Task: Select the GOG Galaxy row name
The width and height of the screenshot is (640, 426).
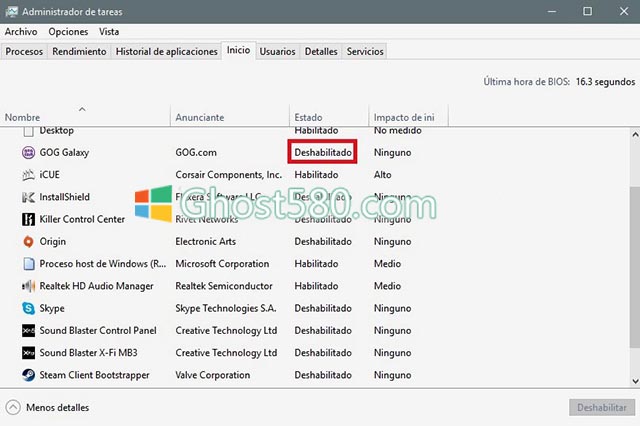Action: (64, 153)
